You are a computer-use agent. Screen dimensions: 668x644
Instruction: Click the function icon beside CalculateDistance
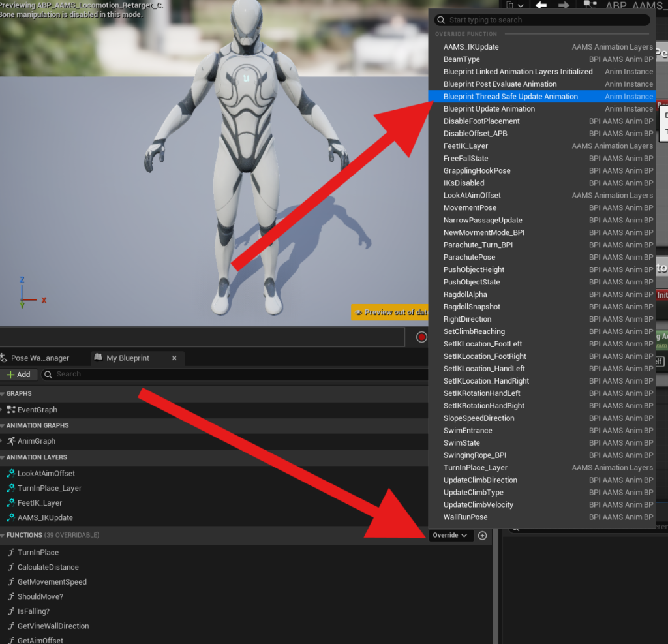[x=11, y=567]
